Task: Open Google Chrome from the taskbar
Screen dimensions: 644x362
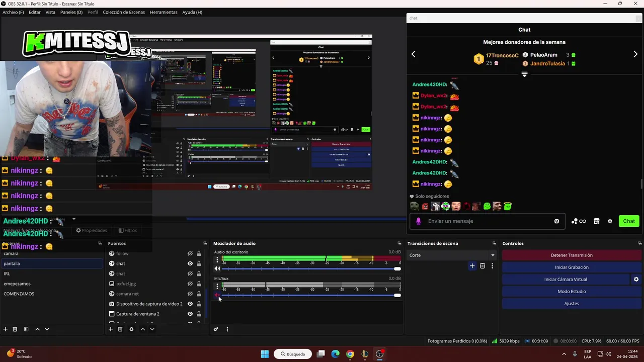Action: tap(350, 354)
